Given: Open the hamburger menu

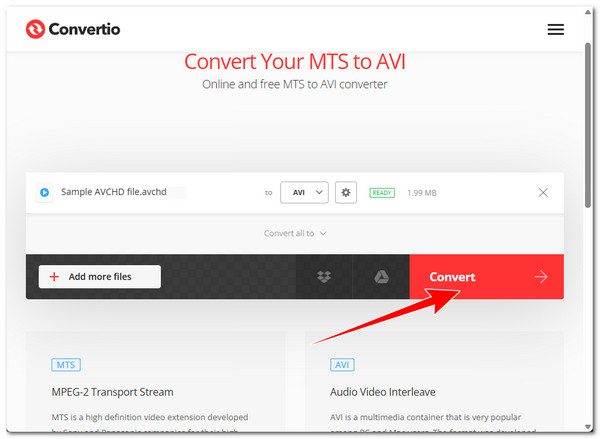Looking at the screenshot, I should [x=555, y=29].
